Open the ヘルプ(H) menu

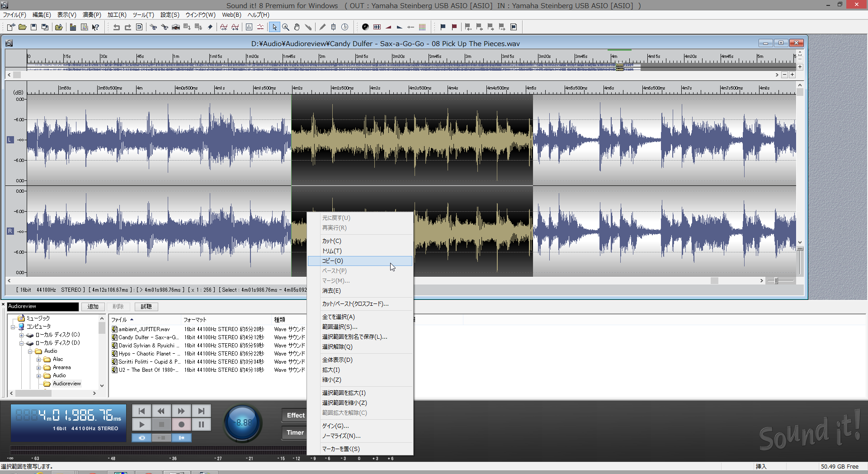pos(258,15)
